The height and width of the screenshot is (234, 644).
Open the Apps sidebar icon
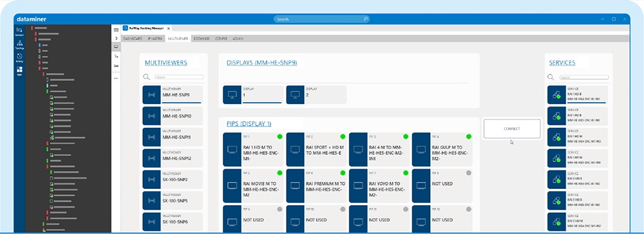point(19,71)
